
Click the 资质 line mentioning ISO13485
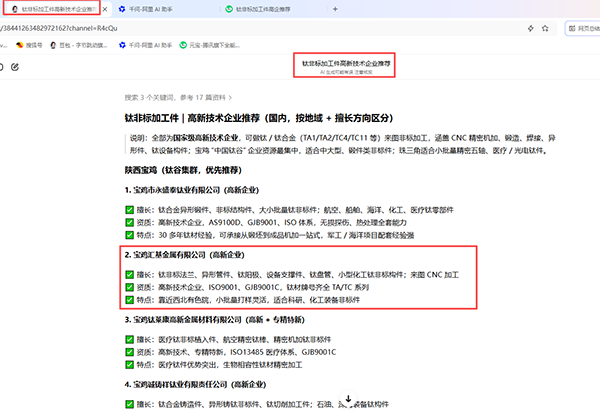(231, 352)
